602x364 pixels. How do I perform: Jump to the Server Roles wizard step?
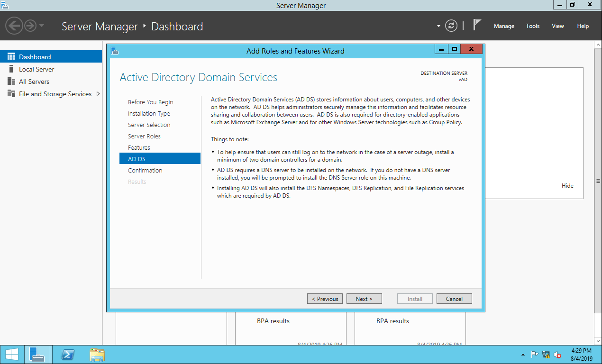[x=144, y=136]
